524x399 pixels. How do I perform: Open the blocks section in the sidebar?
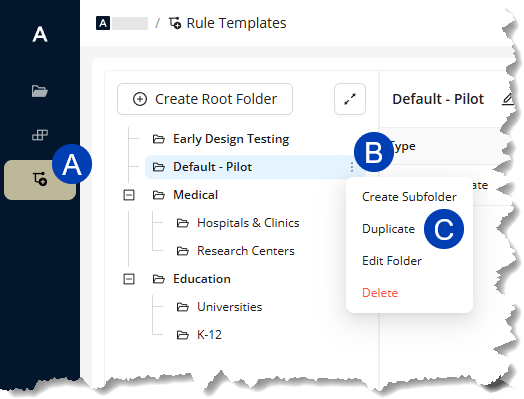pos(40,135)
